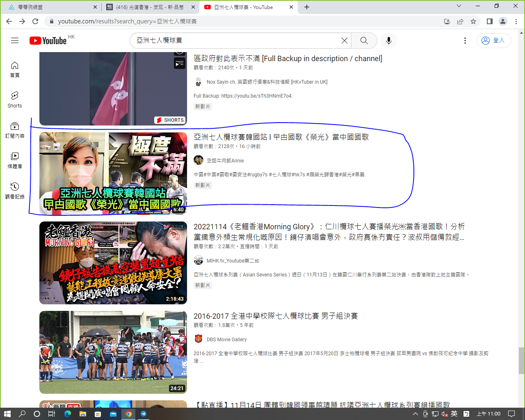
Task: Open 媒體庫 in the sidebar
Action: pos(15,160)
